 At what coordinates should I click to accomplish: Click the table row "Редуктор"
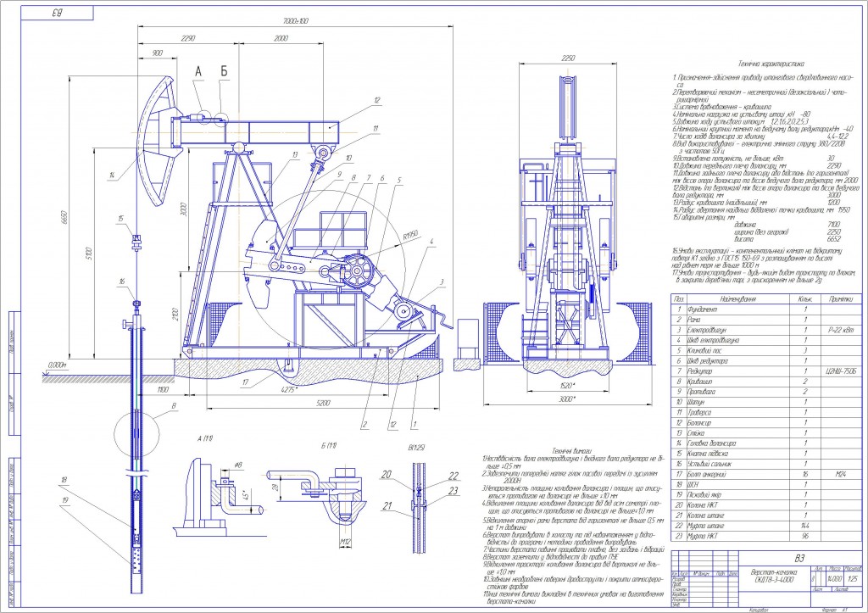coord(766,371)
